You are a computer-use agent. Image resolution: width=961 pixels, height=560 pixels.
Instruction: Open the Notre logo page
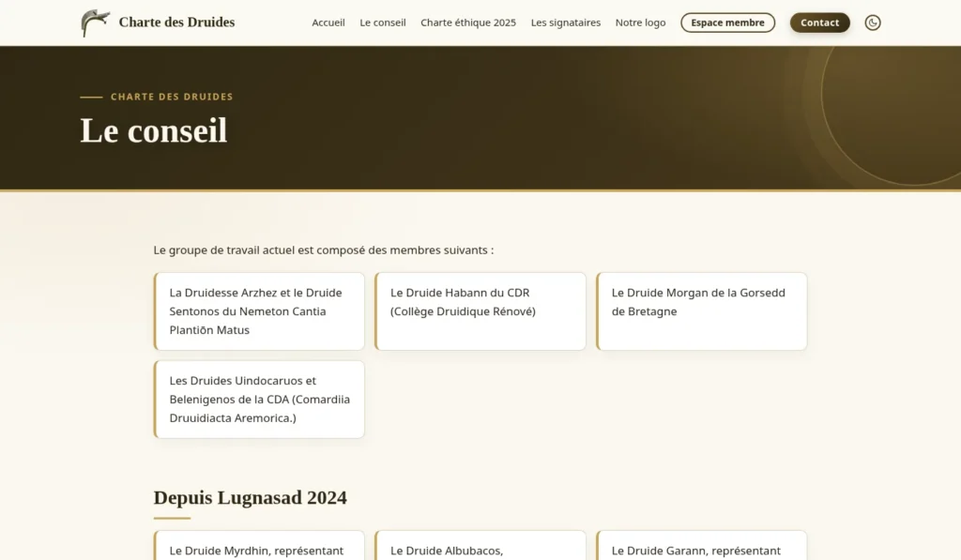click(x=640, y=23)
